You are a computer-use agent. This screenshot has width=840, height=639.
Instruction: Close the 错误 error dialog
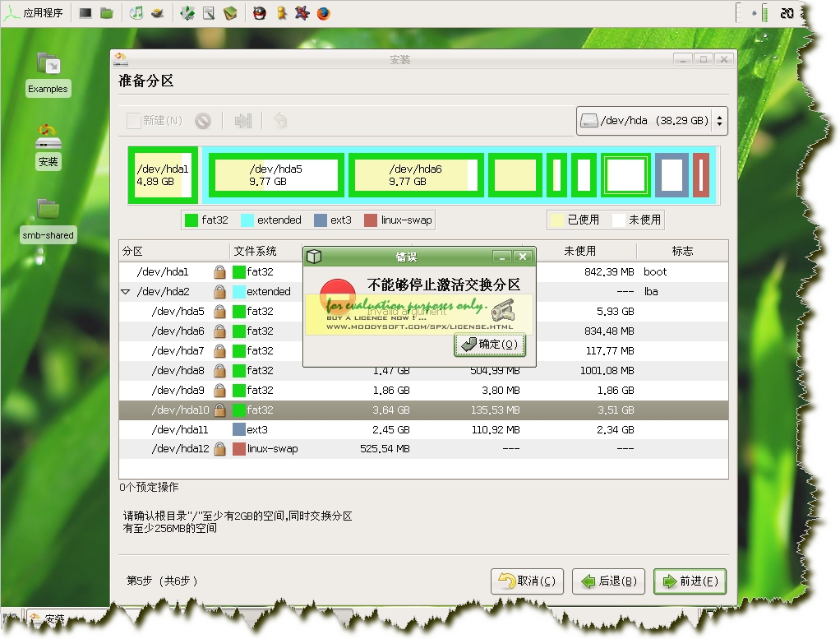point(522,257)
